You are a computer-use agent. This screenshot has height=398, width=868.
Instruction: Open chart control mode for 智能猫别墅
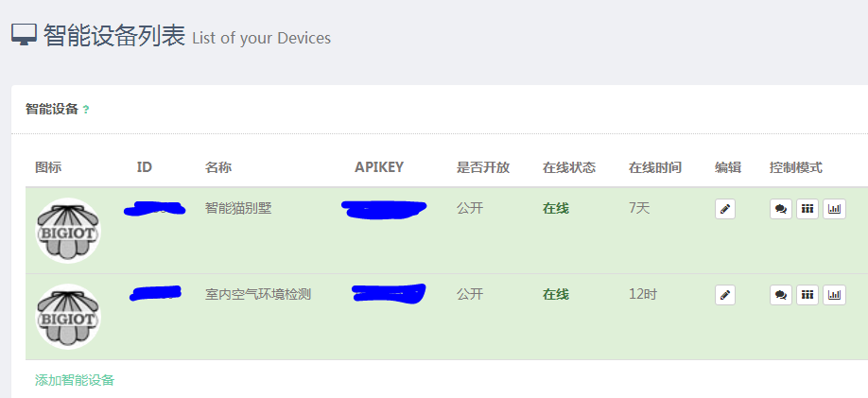point(834,209)
